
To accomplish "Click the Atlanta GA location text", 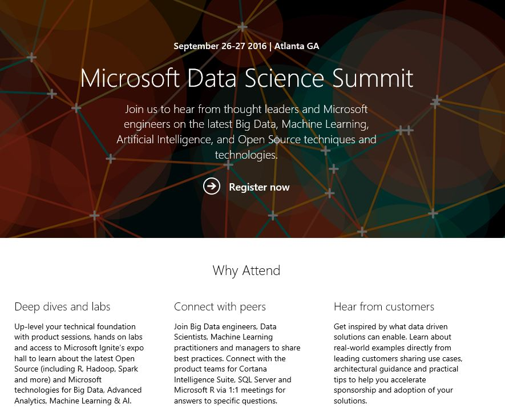I will (297, 46).
